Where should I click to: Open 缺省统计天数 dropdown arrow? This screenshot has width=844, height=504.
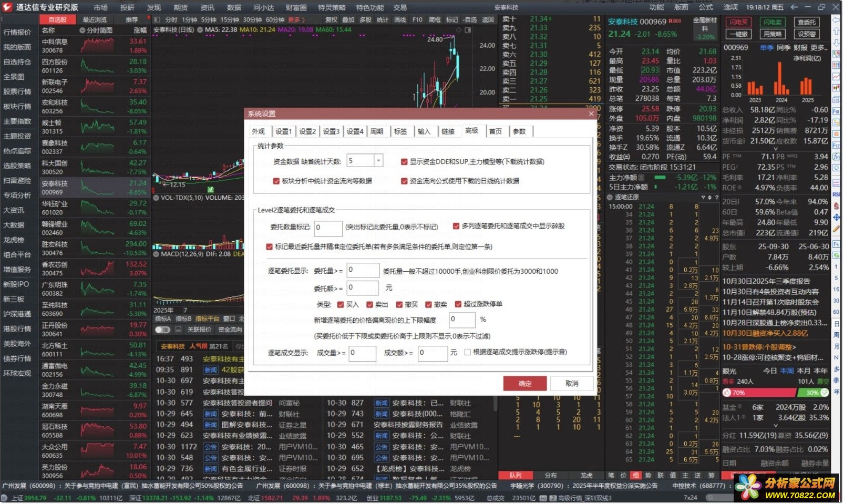pyautogui.click(x=378, y=161)
